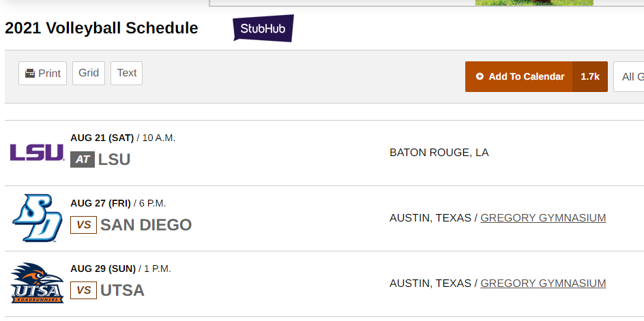Switch to Text schedule view
The height and width of the screenshot is (321, 644).
127,73
